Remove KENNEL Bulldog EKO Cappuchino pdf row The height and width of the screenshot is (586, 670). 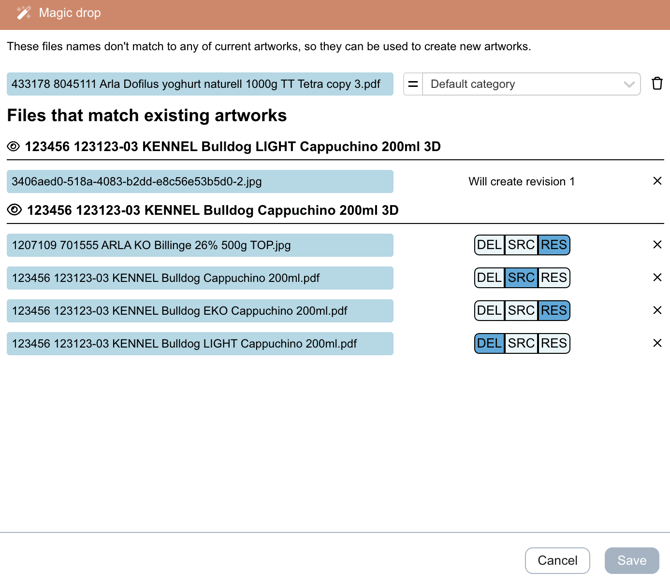click(657, 310)
